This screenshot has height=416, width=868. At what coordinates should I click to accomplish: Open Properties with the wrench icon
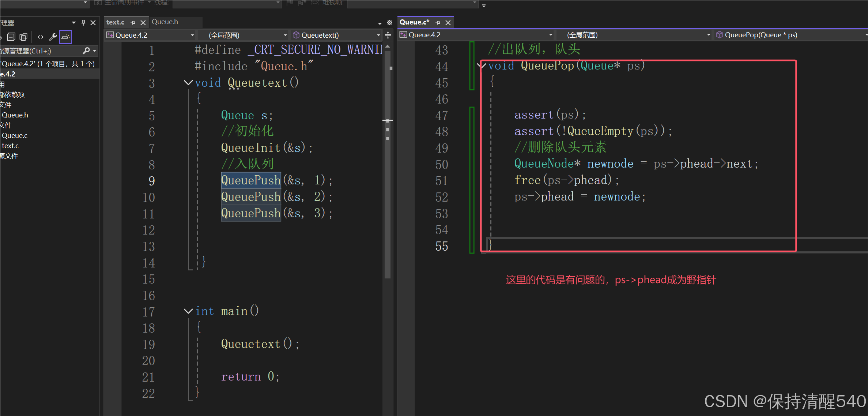point(53,37)
